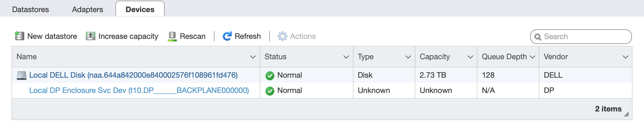This screenshot has width=644, height=128.
Task: Open the Name column dropdown chevron
Action: 253,57
